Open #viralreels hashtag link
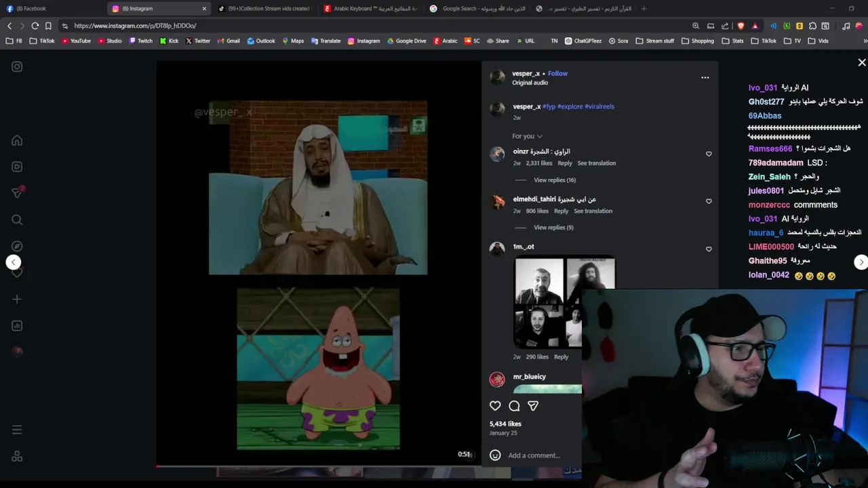 click(x=599, y=106)
